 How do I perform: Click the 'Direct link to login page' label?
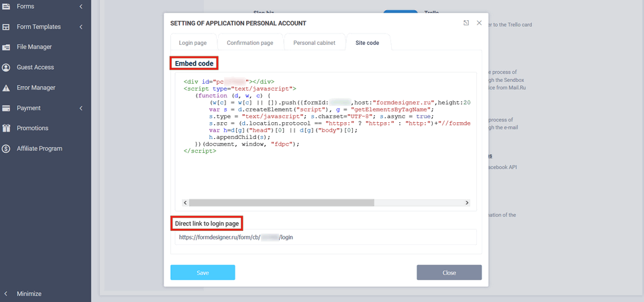(x=207, y=223)
